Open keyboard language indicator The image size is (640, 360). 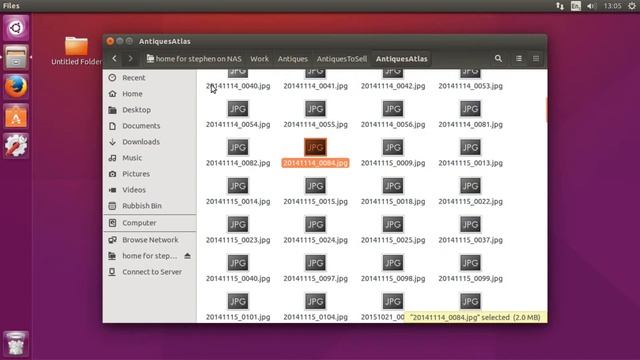(576, 6)
